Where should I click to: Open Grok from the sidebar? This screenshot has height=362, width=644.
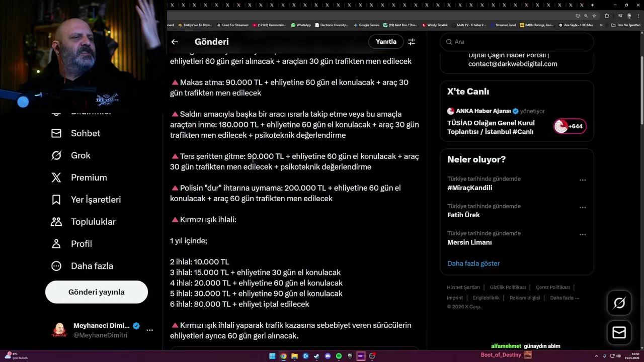point(71,155)
